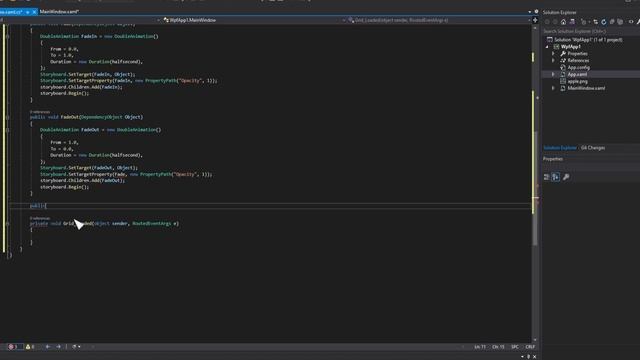Select Solution 'WpfApp1' root node
This screenshot has width=640, height=360.
point(588,40)
